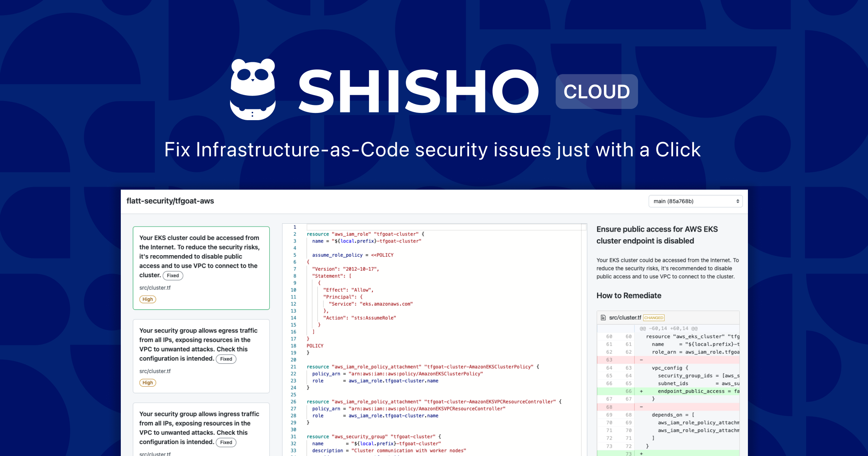Click the High severity badge on the EKS issue

pyautogui.click(x=148, y=299)
